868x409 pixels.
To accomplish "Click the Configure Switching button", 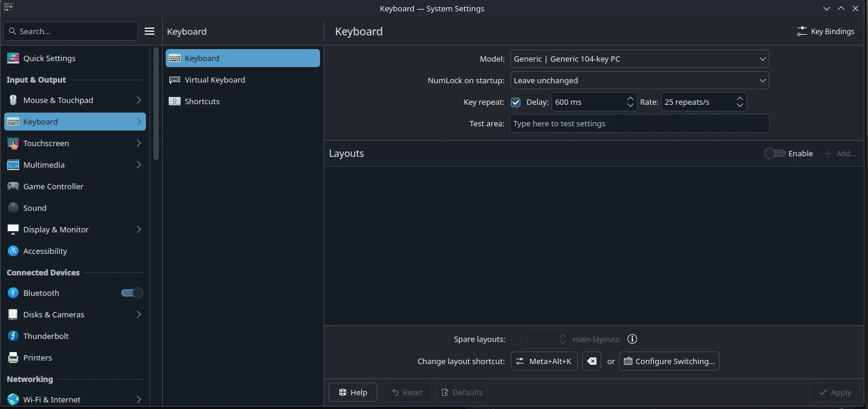I will [669, 360].
